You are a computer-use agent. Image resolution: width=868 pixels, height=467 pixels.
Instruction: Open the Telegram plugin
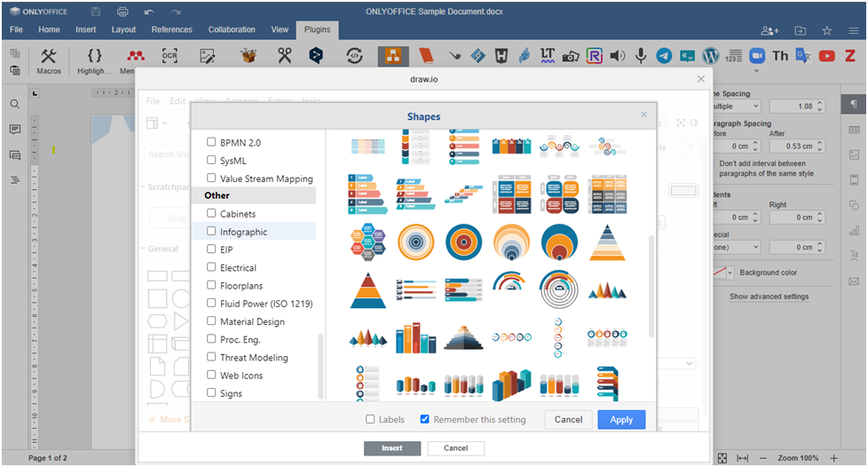664,55
